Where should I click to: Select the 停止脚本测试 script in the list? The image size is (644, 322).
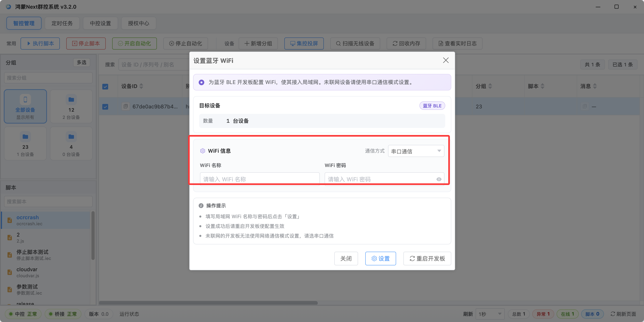[x=46, y=255]
